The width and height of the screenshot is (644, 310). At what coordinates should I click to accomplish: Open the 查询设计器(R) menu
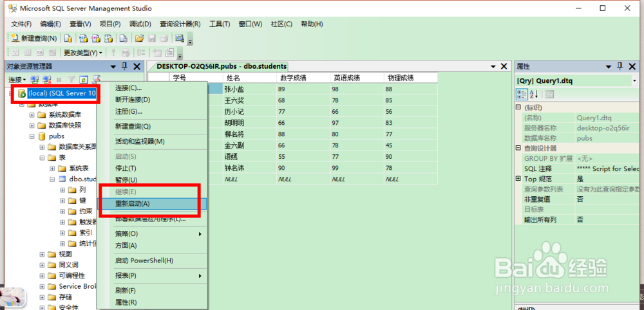(x=180, y=24)
